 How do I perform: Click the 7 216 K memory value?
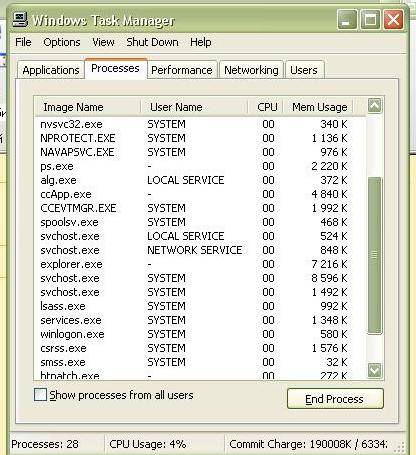point(329,264)
